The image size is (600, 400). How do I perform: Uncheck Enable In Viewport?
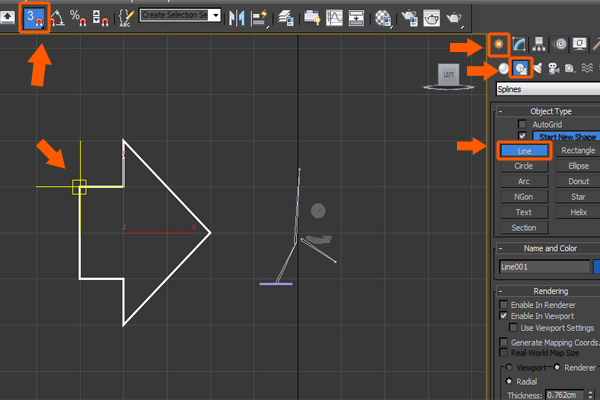tap(504, 316)
